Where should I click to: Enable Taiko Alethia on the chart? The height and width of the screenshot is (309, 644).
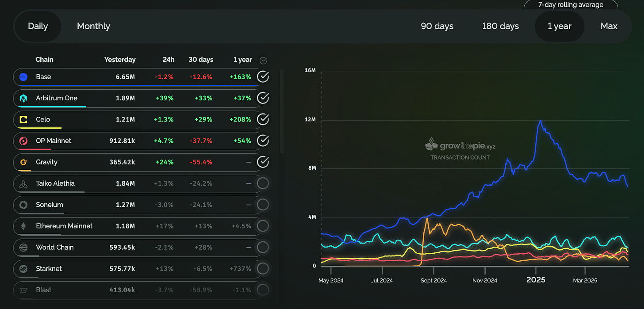click(x=263, y=183)
